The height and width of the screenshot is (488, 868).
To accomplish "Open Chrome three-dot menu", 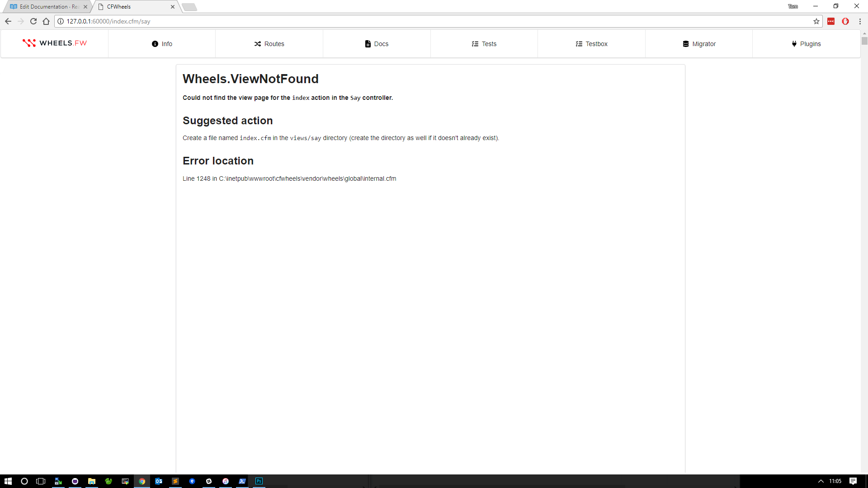I will [x=860, y=21].
